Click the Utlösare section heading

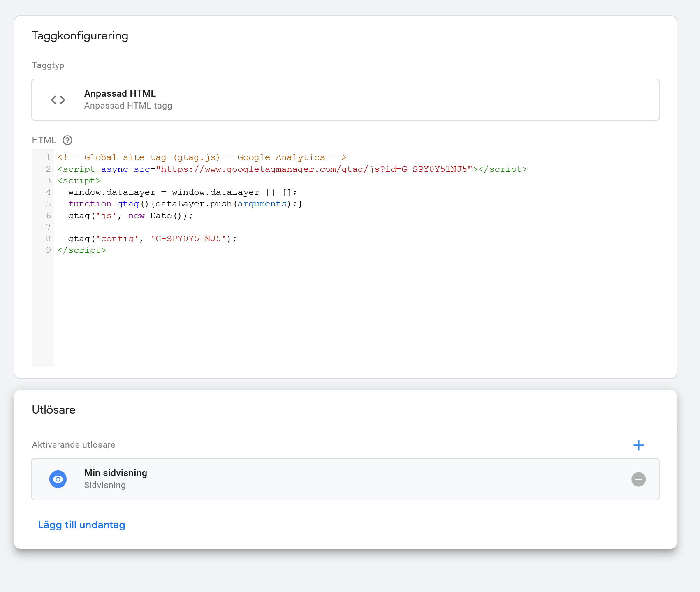(54, 409)
